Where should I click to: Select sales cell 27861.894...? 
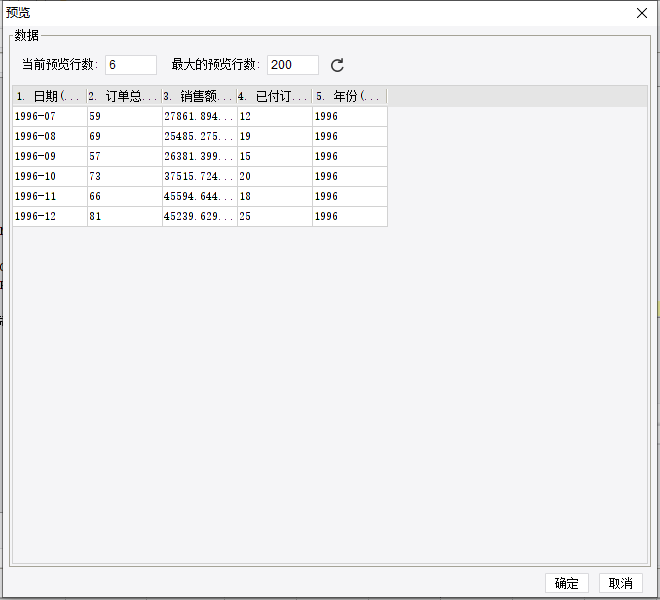click(200, 116)
